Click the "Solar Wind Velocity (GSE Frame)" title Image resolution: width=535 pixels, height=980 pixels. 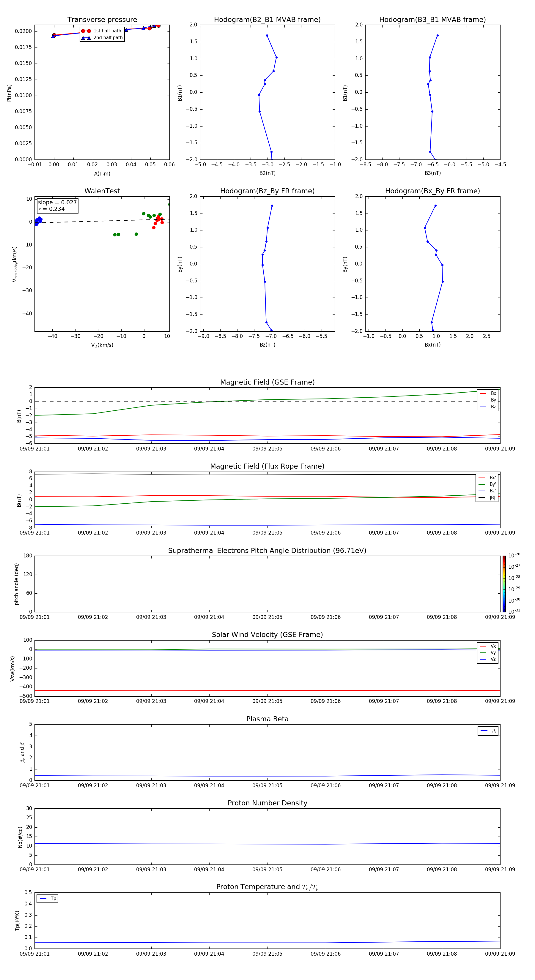(267, 635)
